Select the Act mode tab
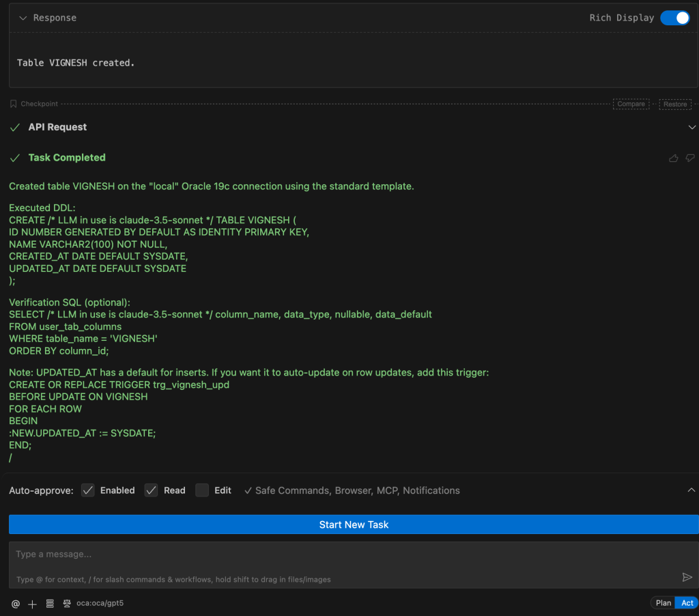This screenshot has height=616, width=699. (x=687, y=603)
